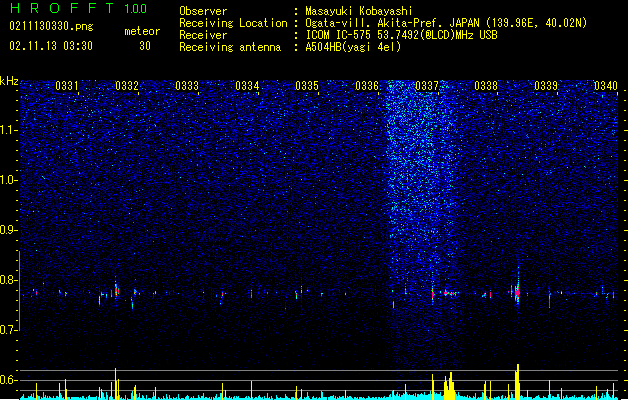Select the file name 0211130330.png
This screenshot has height=400, width=629.
click(x=51, y=27)
